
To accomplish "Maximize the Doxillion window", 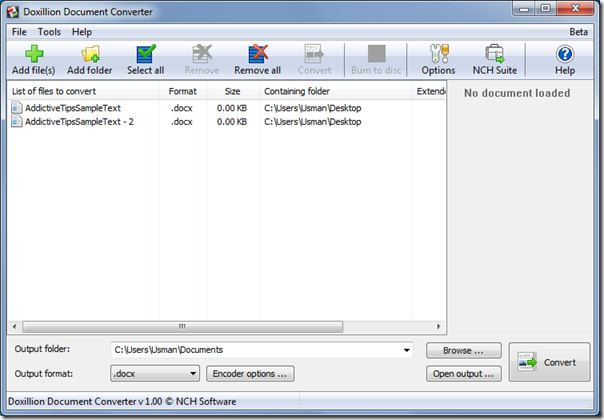I will point(545,9).
